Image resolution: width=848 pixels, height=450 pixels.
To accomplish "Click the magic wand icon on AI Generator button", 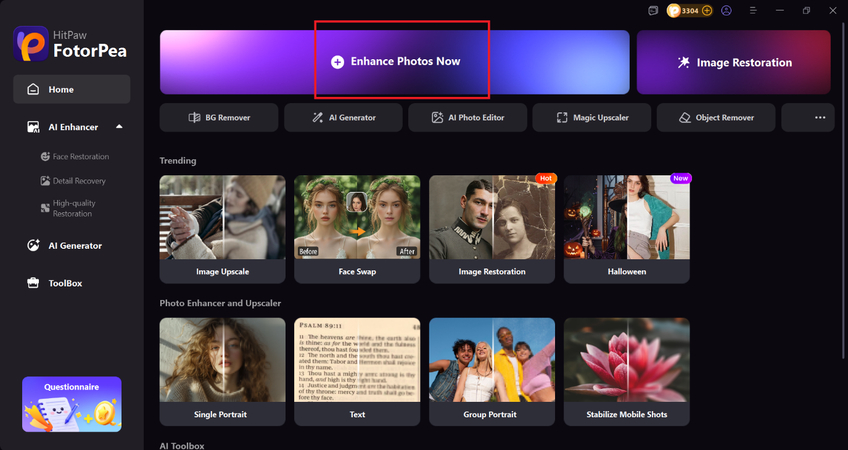I will pos(317,117).
